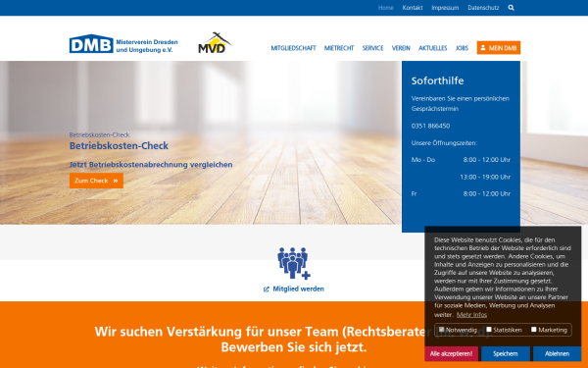Open the Impressum link
This screenshot has height=368, width=588.
click(x=445, y=8)
